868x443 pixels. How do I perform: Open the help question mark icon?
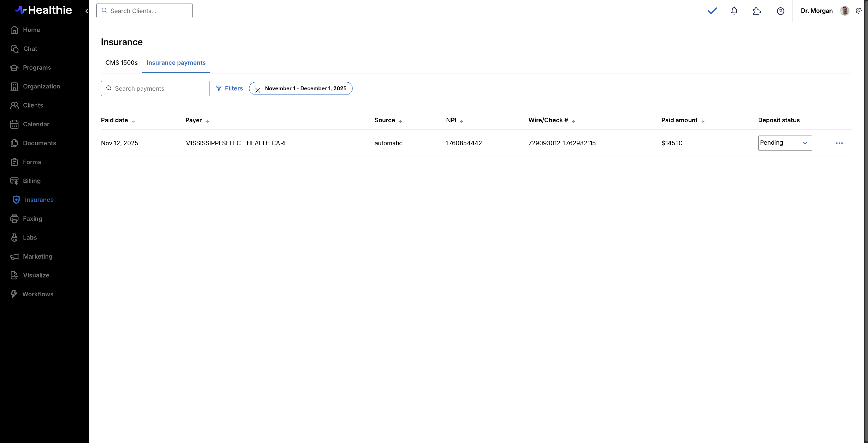pos(780,11)
